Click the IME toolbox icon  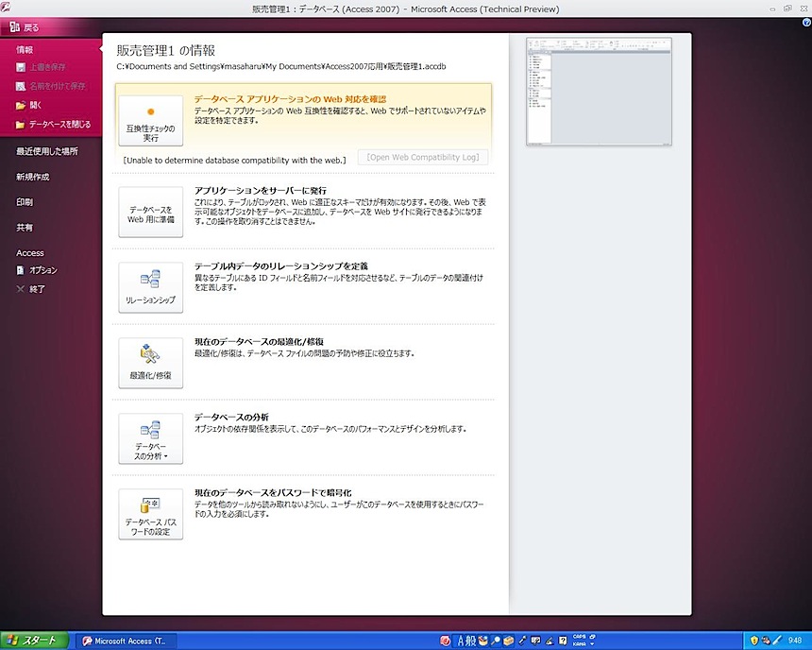coord(509,641)
